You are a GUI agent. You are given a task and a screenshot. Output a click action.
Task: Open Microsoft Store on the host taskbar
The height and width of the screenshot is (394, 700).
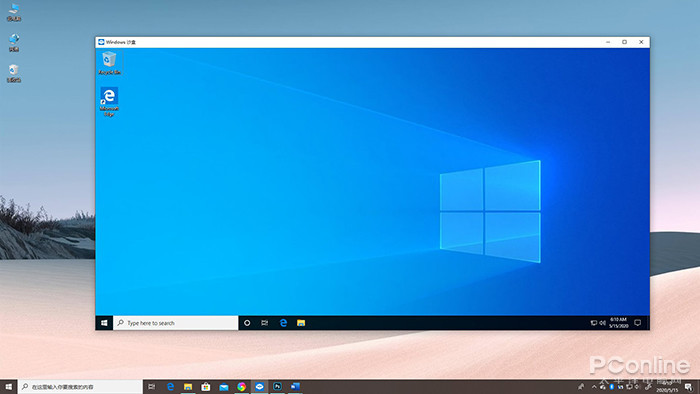coord(206,386)
